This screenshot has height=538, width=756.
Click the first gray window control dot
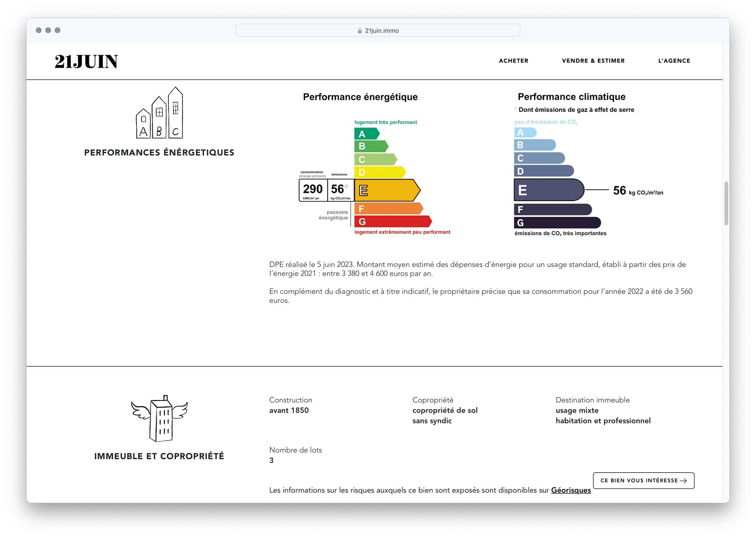[39, 30]
